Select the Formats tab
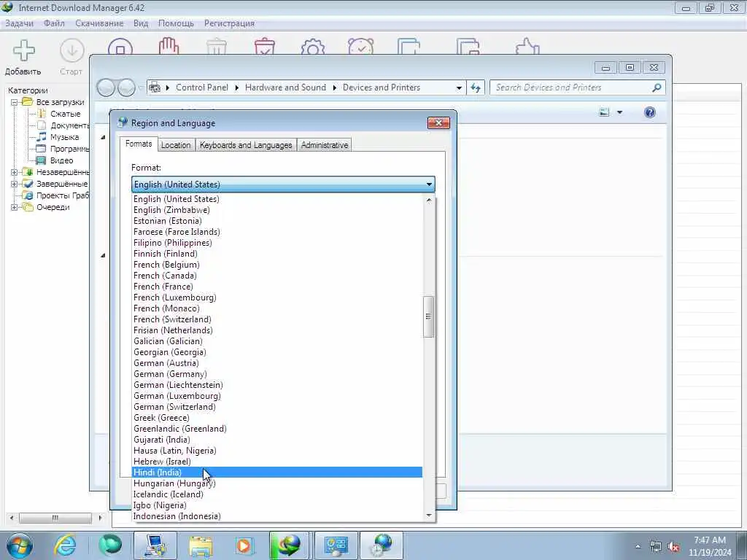The image size is (747, 560). [139, 144]
